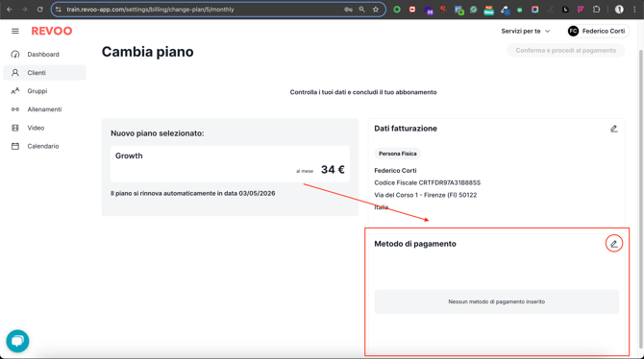Go to Gruppi section
The width and height of the screenshot is (644, 359).
coord(44,91)
